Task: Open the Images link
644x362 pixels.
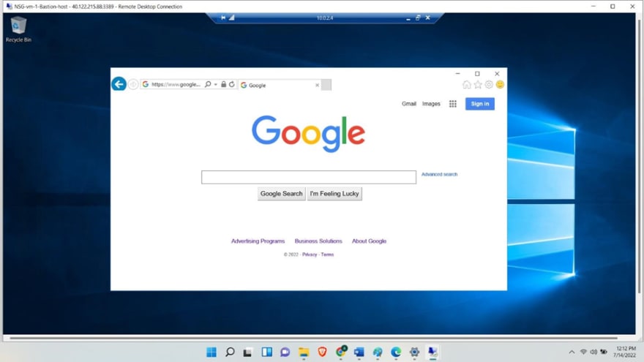Action: coord(431,104)
